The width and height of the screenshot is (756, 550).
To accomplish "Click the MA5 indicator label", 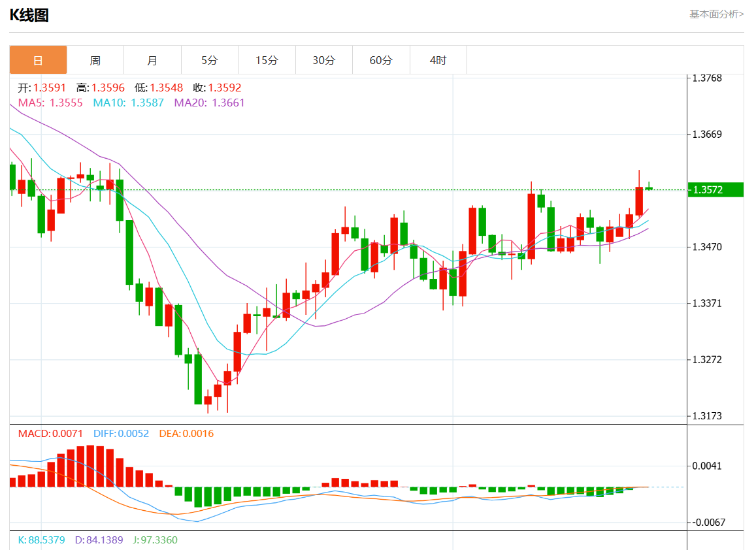I will (50, 103).
